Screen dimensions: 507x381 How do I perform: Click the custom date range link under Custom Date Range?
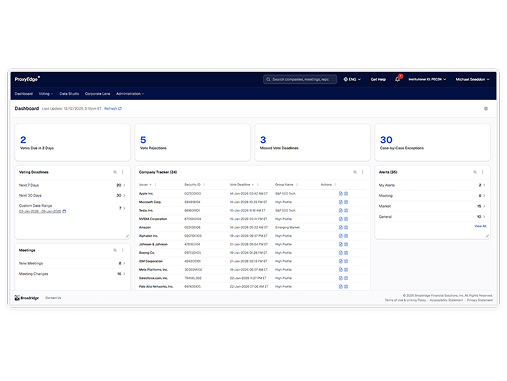[x=40, y=211]
